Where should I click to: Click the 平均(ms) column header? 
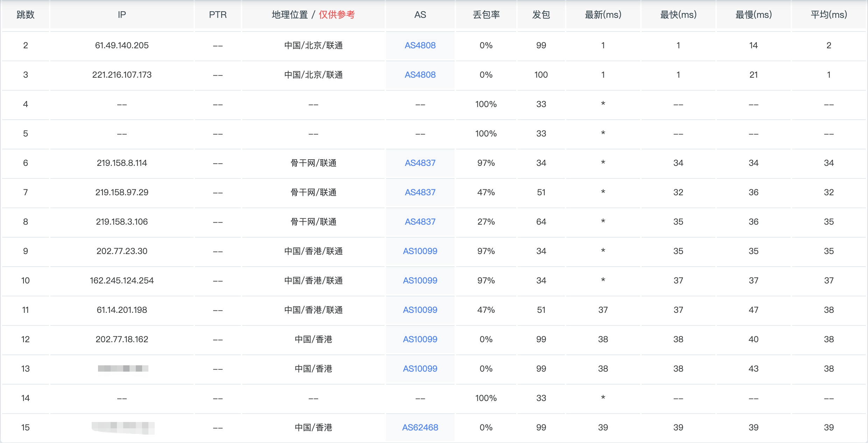pyautogui.click(x=828, y=15)
